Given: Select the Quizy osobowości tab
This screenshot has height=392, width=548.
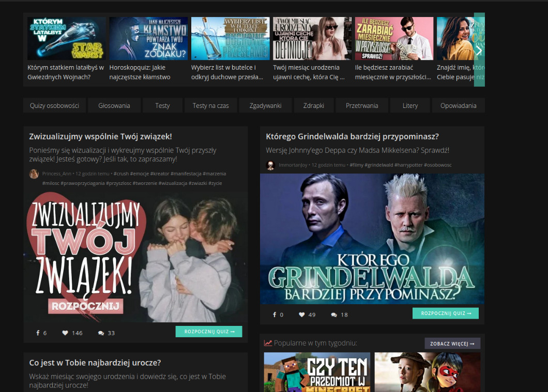Looking at the screenshot, I should pyautogui.click(x=54, y=105).
